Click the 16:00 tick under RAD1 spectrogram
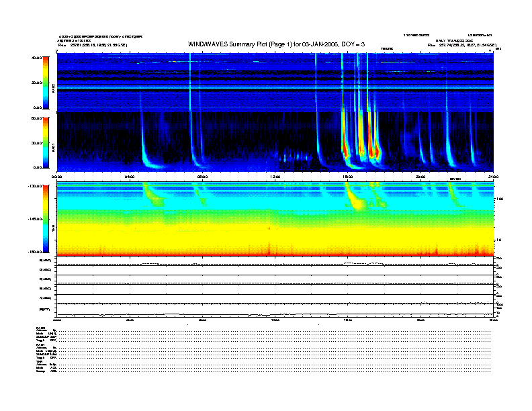The image size is (532, 411). 348,177
